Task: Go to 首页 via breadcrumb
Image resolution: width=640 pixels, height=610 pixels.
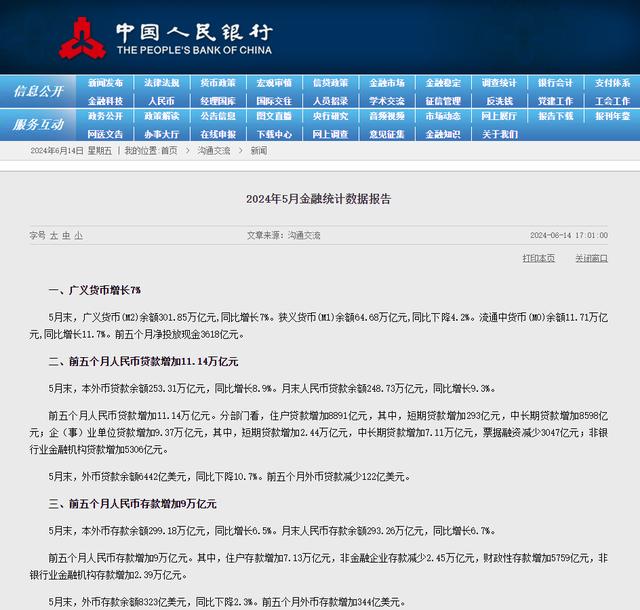Action: click(169, 151)
